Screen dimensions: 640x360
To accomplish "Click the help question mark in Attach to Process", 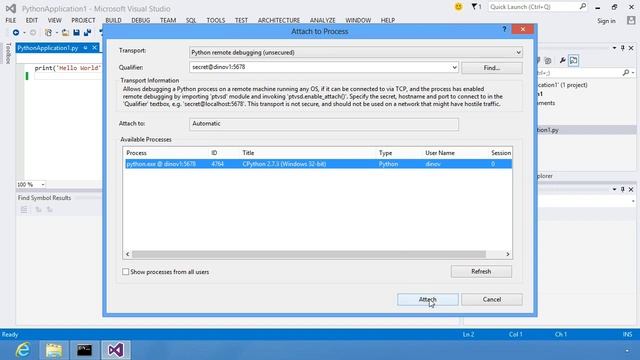I will [504, 29].
